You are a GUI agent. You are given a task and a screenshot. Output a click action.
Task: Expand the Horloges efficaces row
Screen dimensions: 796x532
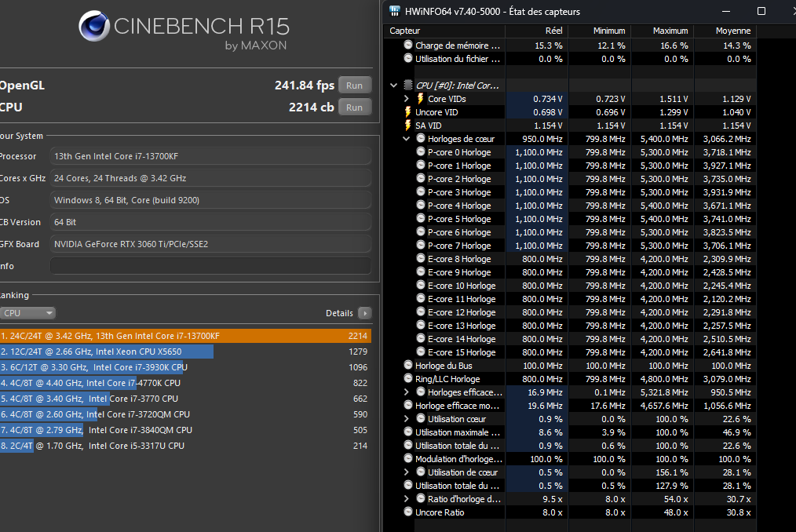[x=406, y=392]
